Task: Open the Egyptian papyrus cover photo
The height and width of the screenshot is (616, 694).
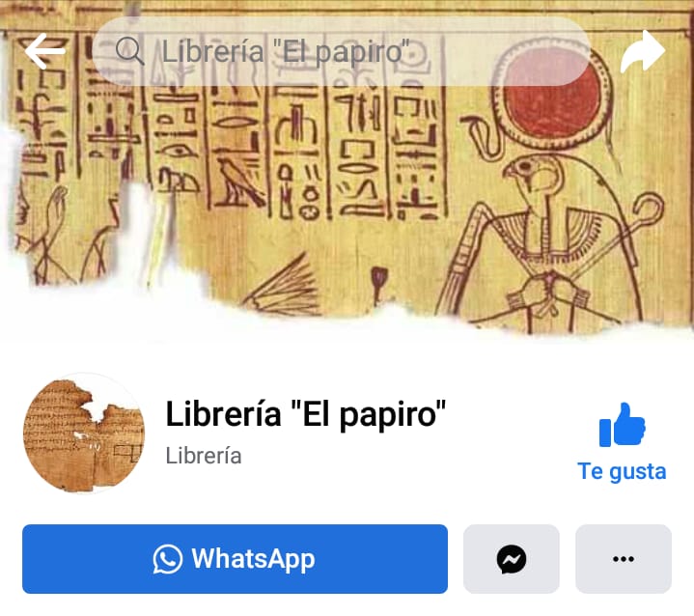Action: [347, 168]
